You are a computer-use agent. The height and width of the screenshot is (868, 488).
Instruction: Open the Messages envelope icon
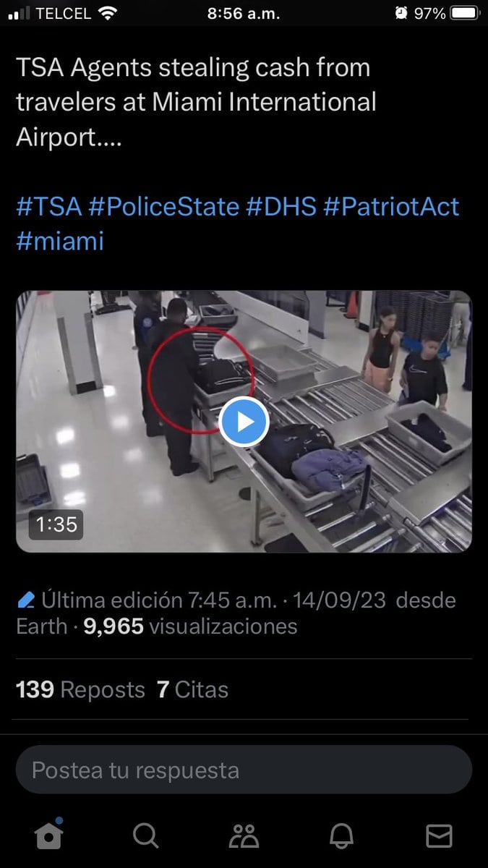pos(439,835)
